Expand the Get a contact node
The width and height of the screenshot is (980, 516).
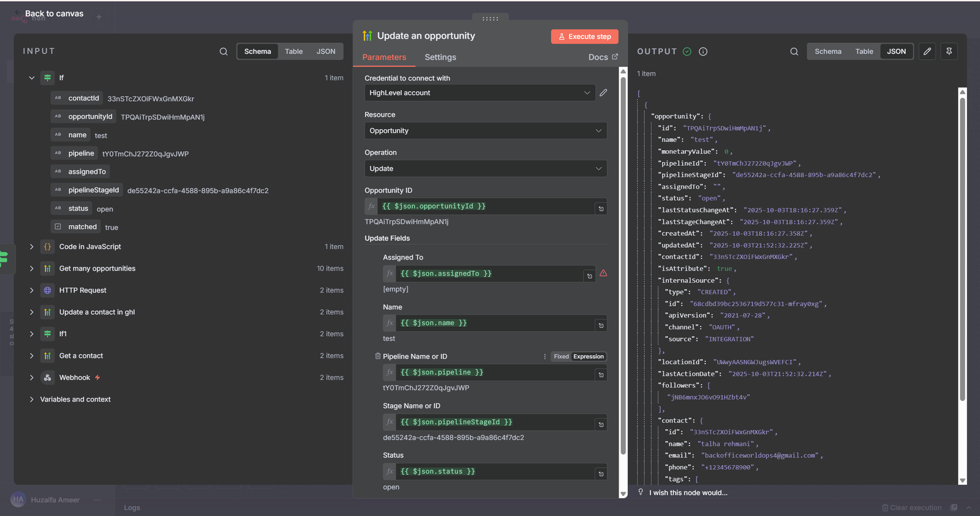(x=32, y=356)
